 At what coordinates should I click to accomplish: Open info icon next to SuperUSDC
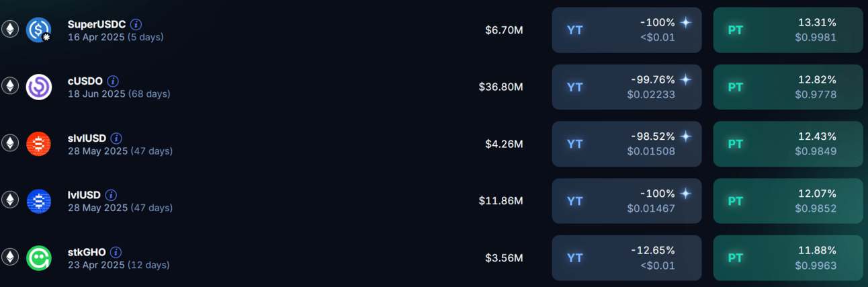136,24
